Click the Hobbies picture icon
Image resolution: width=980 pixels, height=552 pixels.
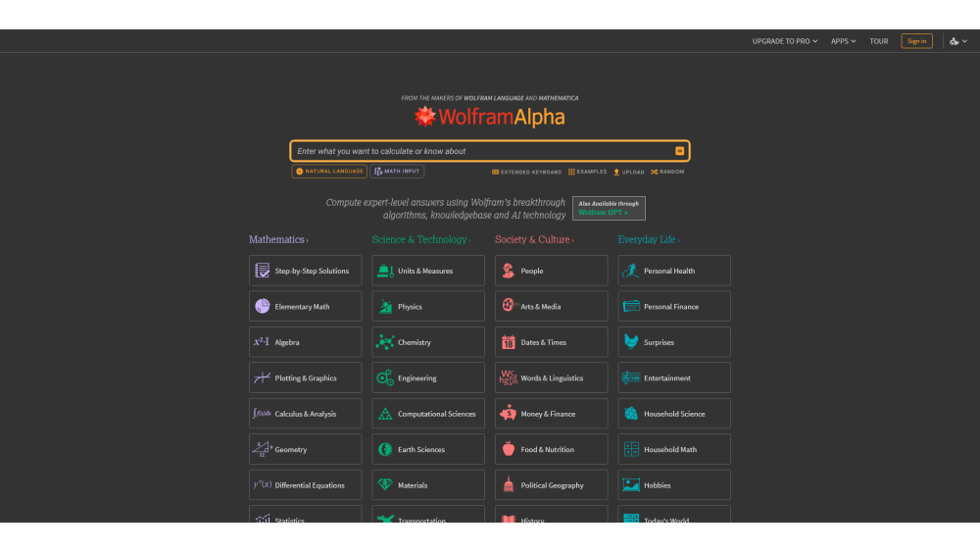pos(631,484)
